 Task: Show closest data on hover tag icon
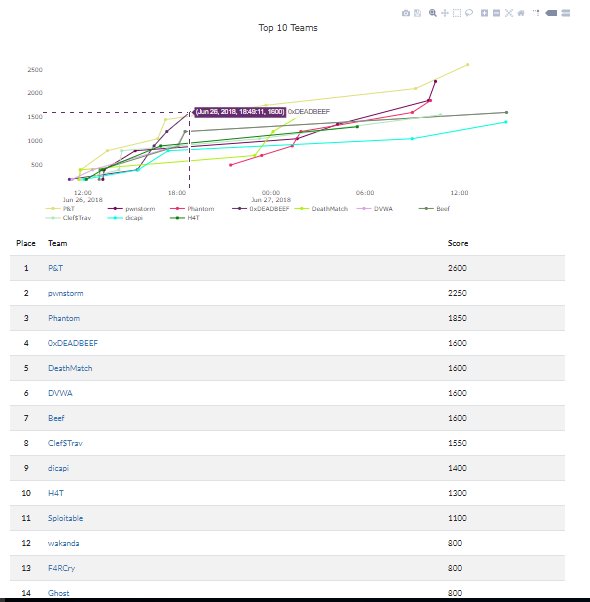tap(551, 13)
